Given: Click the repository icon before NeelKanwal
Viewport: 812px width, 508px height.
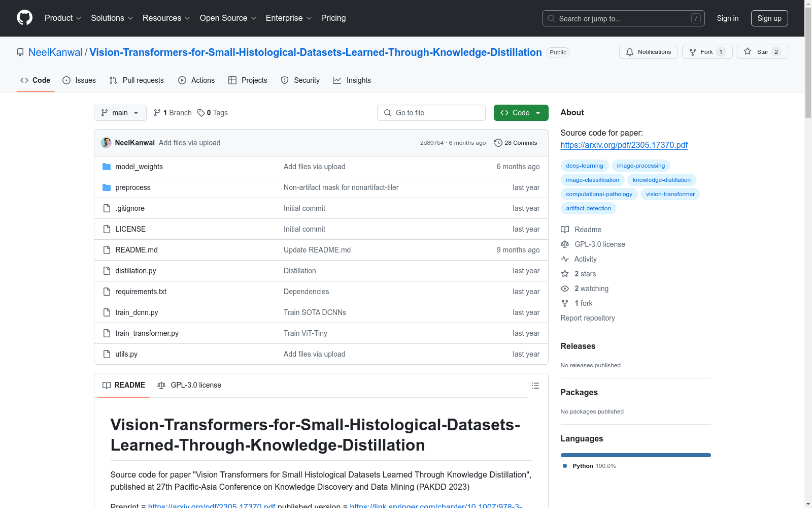Looking at the screenshot, I should (20, 52).
